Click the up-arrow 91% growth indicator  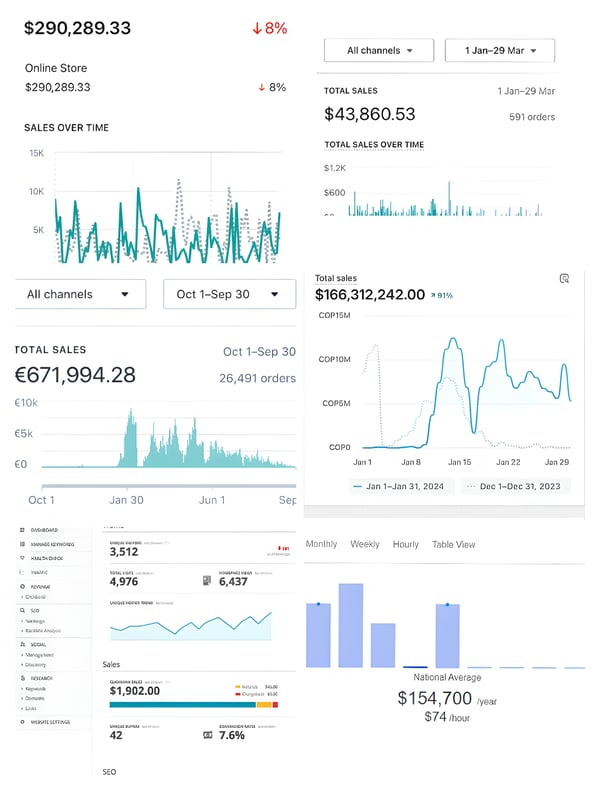442,296
